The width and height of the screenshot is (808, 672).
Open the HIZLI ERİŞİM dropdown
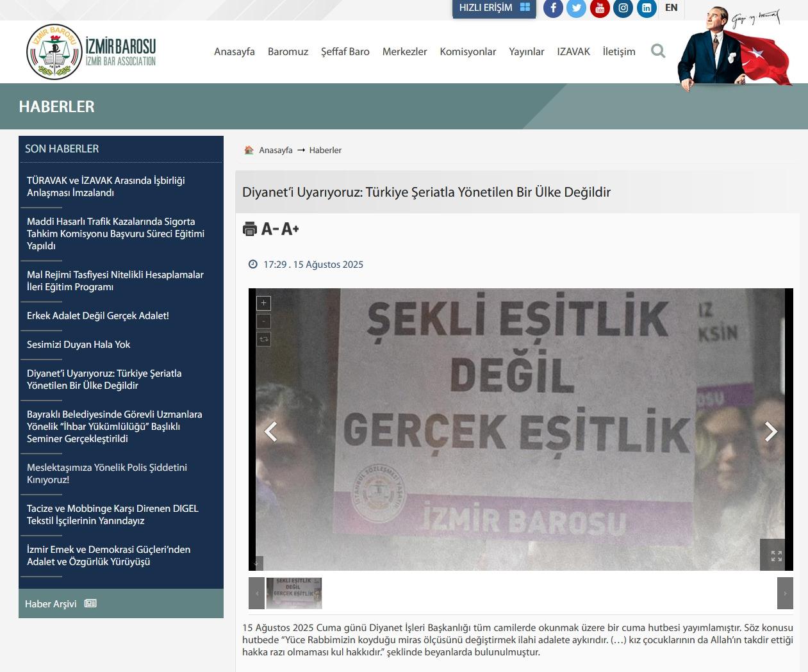tap(493, 8)
